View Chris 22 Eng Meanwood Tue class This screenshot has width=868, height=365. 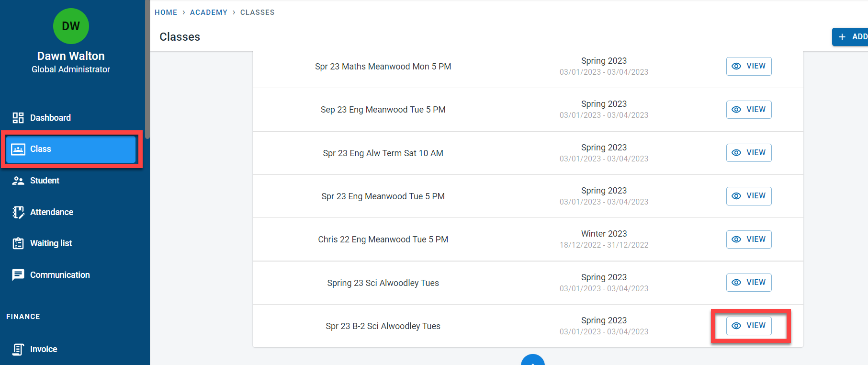click(749, 240)
